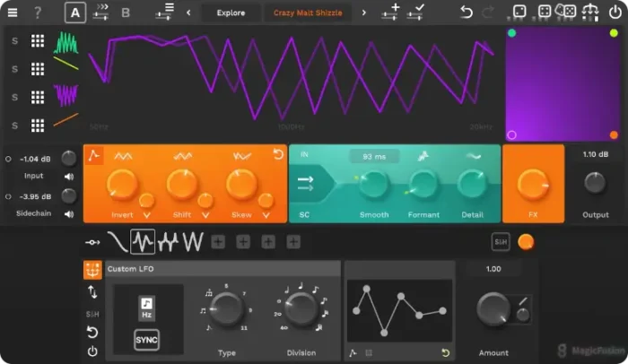
Task: Click the 93 ms smooth value field
Action: tap(374, 157)
